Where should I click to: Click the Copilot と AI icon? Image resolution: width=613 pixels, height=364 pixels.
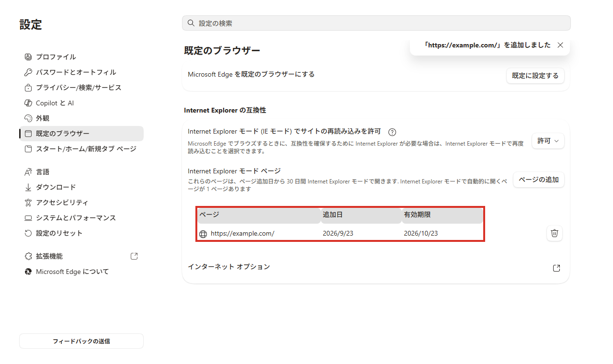[28, 103]
